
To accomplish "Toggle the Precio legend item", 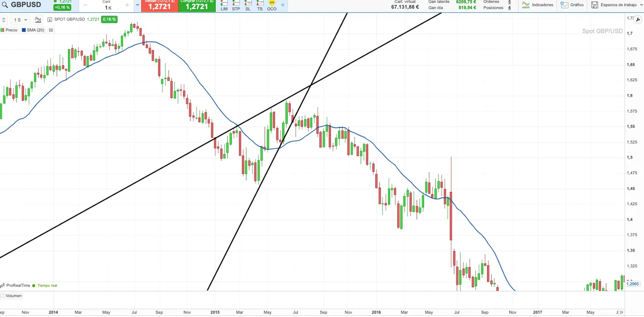I will pos(9,30).
